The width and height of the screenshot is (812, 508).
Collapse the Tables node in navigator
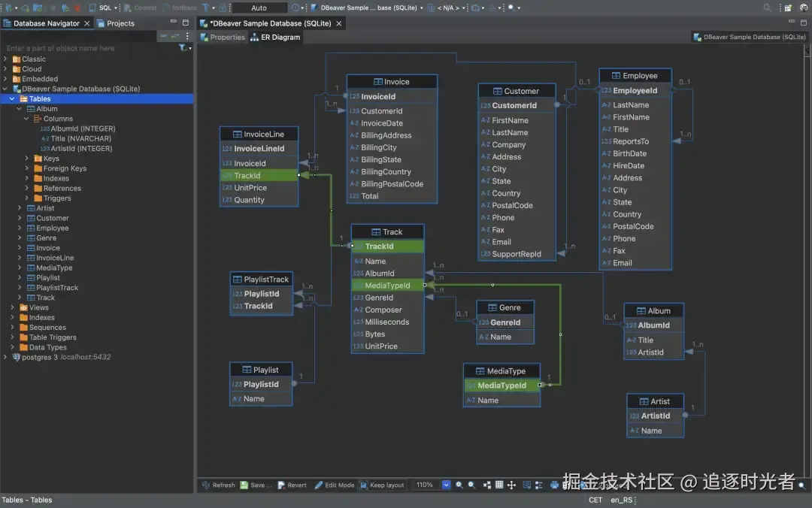12,98
